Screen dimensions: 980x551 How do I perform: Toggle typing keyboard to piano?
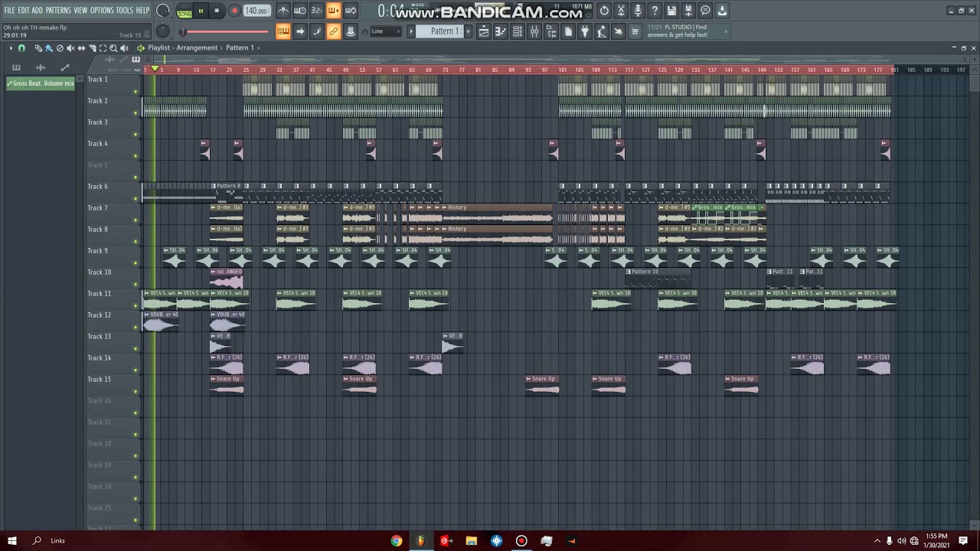click(x=283, y=31)
